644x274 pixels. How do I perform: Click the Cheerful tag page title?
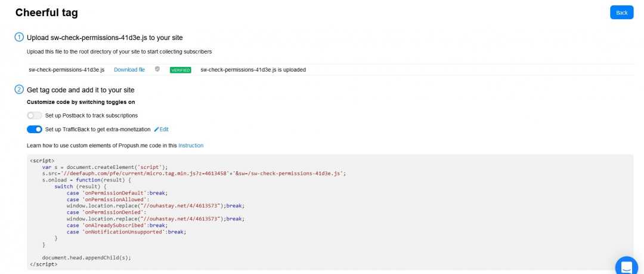pos(47,13)
